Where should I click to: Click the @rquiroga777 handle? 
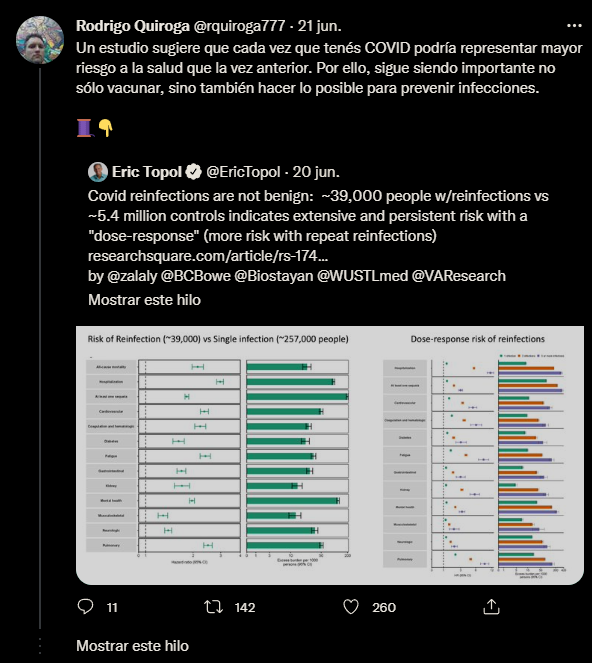(x=239, y=26)
